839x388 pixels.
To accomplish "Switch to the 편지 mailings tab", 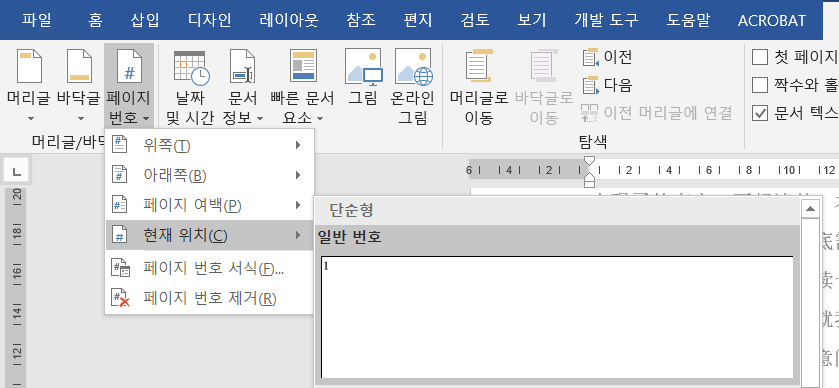I will 418,20.
